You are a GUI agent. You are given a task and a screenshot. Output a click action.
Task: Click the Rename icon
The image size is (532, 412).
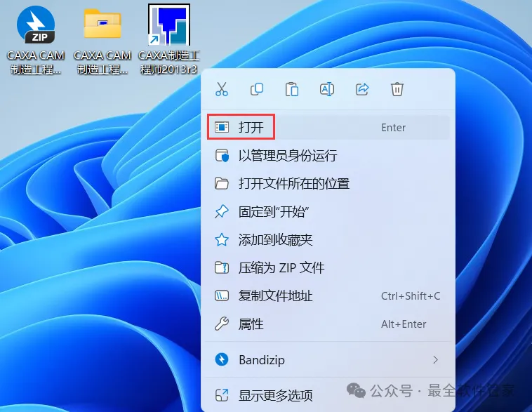(x=327, y=89)
